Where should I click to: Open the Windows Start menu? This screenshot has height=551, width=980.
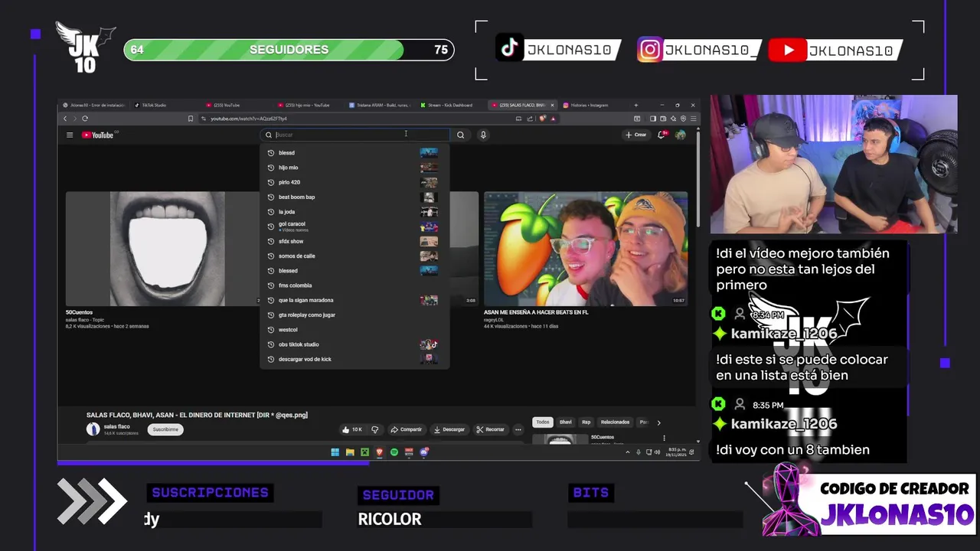pos(335,452)
